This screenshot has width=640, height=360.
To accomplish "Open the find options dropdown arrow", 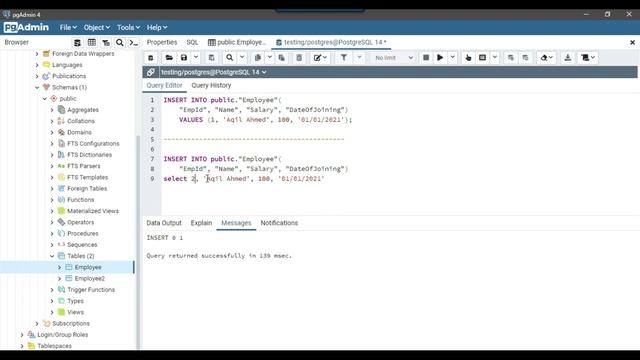I will pos(242,58).
